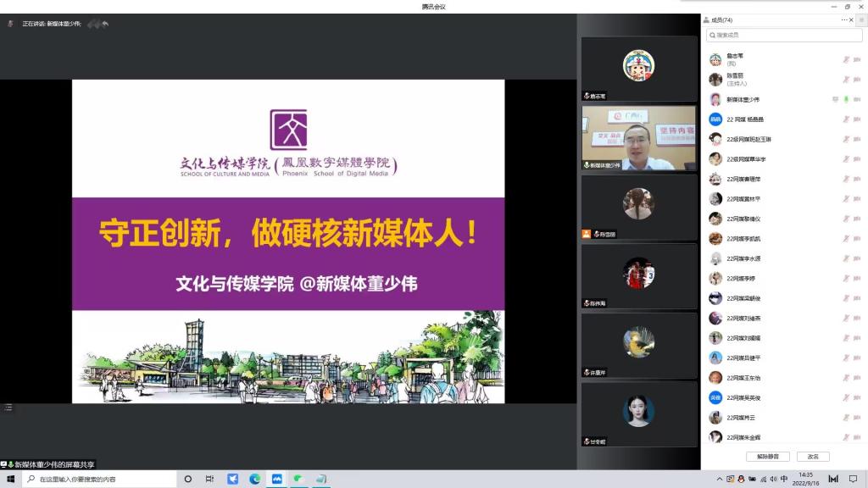Click the QQ penguin tray icon
This screenshot has height=488, width=868.
[741, 480]
